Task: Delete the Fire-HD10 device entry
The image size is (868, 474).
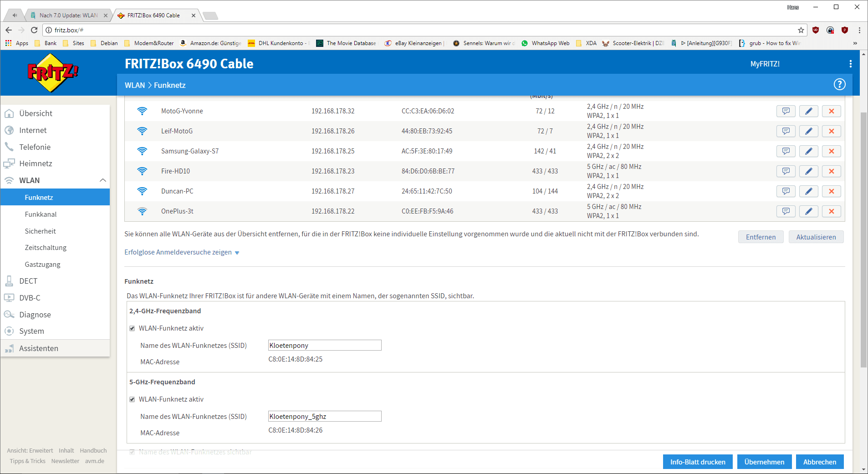Action: coord(831,171)
